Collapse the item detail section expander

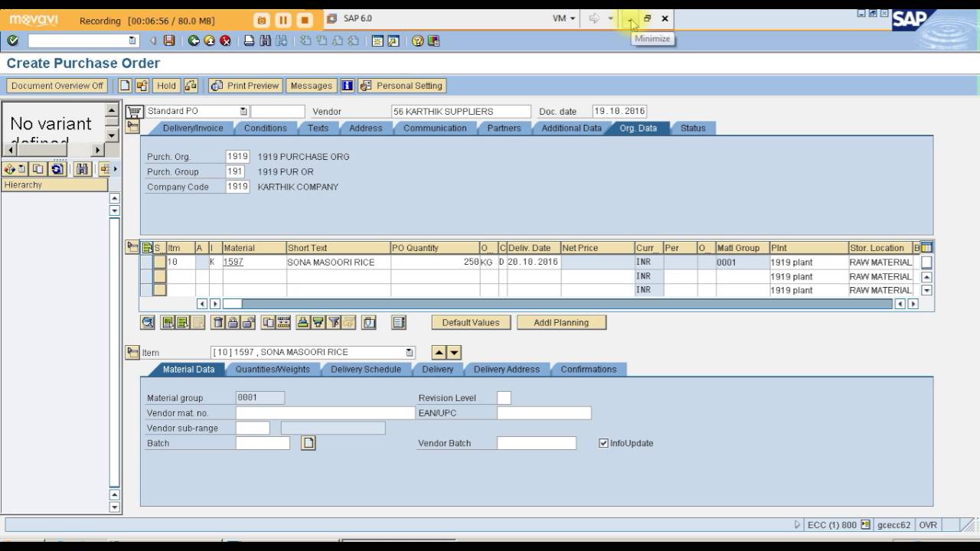click(132, 352)
